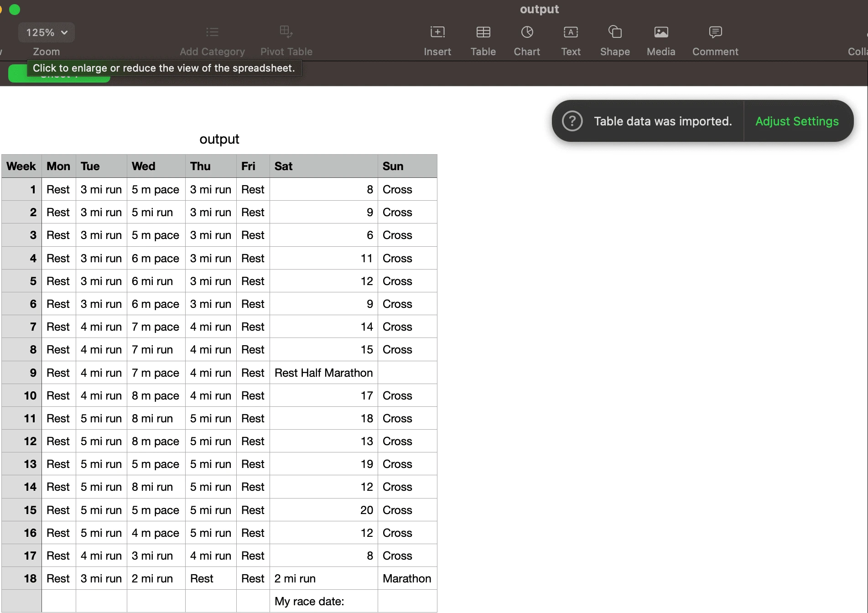This screenshot has width=868, height=613.
Task: Select the output table title
Action: coord(219,139)
